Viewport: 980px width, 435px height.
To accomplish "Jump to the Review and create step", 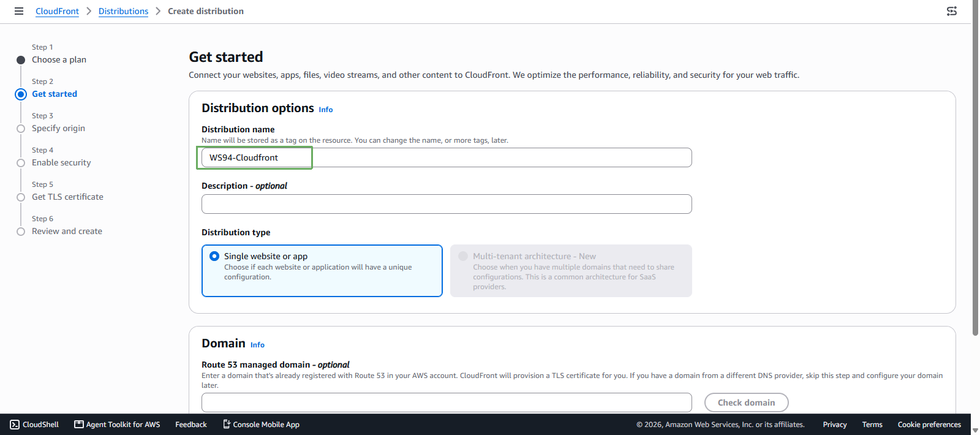I will (67, 231).
